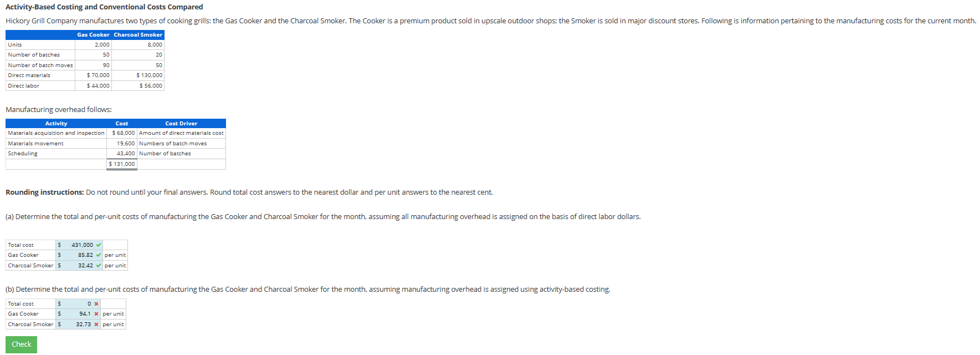Screen dimensions: 980x355
Task: Click the green checkmark beside 431,000
Action: (98, 245)
